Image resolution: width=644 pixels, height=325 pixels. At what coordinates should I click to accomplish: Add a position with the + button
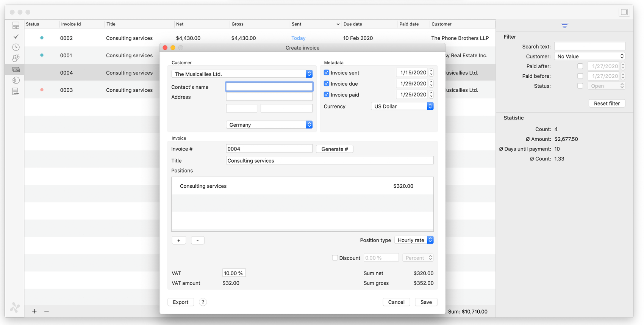coord(179,240)
